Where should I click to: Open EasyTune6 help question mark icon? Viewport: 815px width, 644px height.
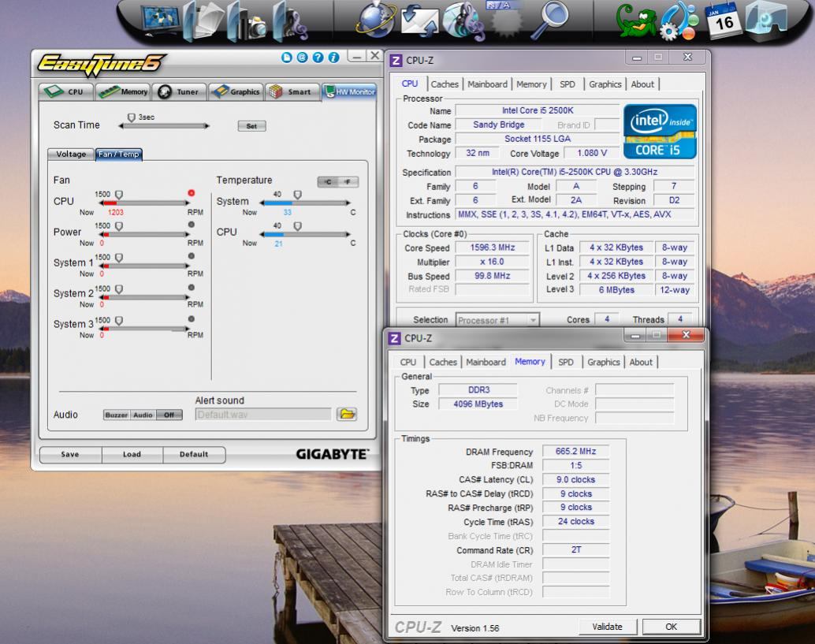(x=318, y=58)
